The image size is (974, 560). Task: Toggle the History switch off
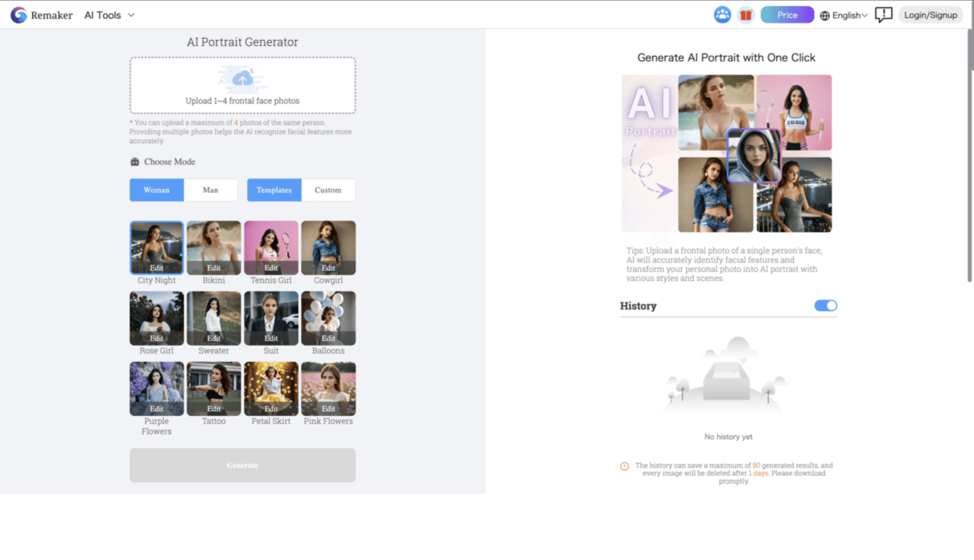(826, 306)
